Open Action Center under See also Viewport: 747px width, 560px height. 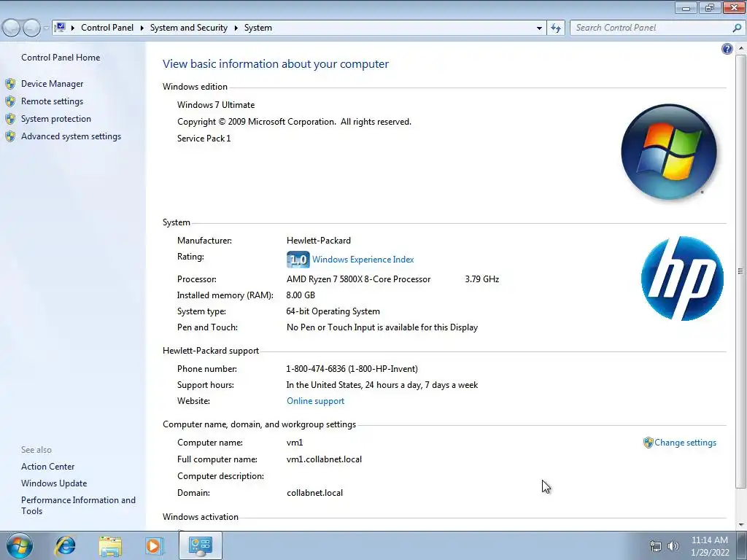[x=47, y=467]
